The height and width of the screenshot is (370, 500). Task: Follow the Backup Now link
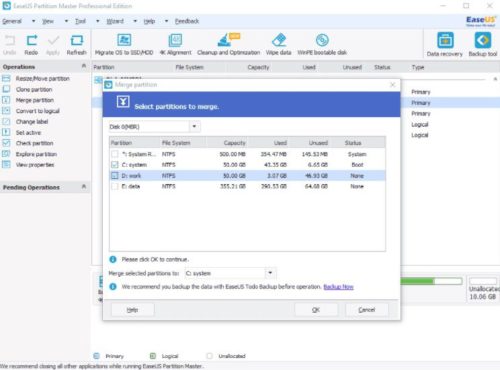(338, 287)
